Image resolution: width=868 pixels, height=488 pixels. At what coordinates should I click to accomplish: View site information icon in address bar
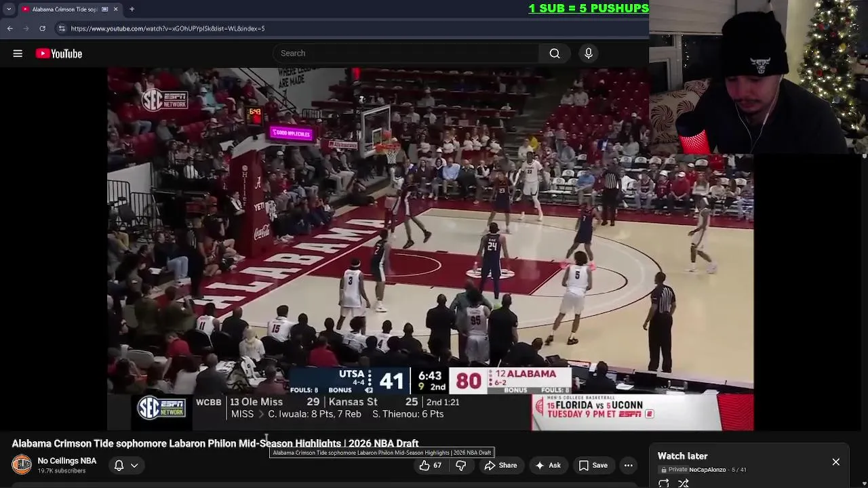tap(62, 28)
